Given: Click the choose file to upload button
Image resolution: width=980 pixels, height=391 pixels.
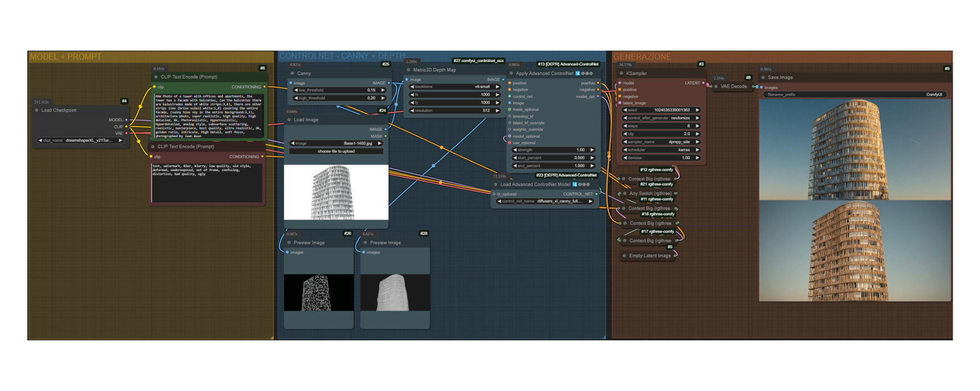Looking at the screenshot, I should [336, 151].
